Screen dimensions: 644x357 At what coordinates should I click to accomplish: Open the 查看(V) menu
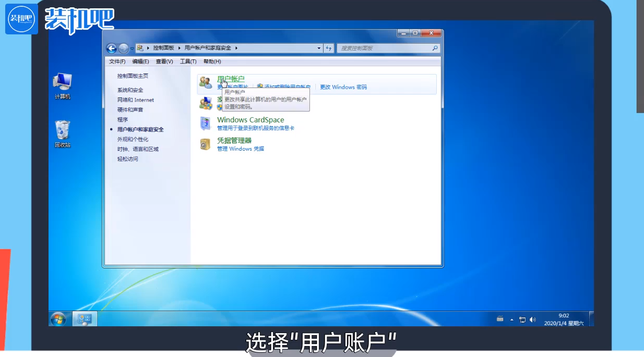click(164, 61)
